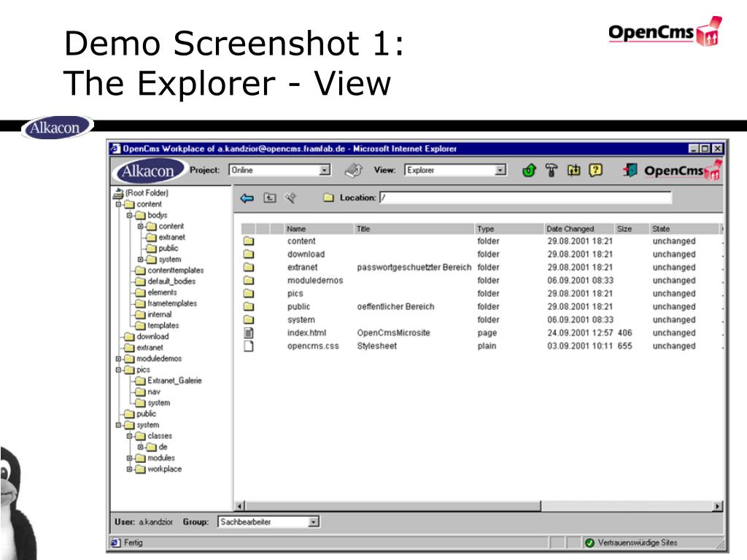Click the title 'oeffentlicher Bereich'

395,307
